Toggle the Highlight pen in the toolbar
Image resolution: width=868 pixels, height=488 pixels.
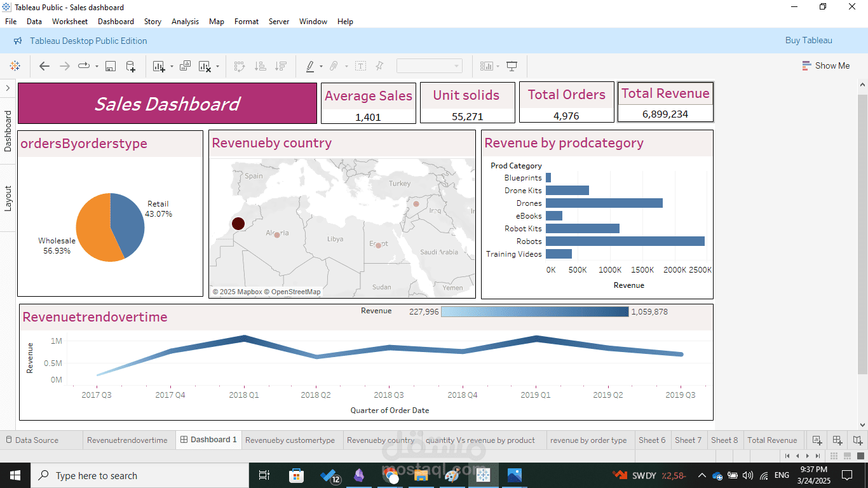pos(311,65)
